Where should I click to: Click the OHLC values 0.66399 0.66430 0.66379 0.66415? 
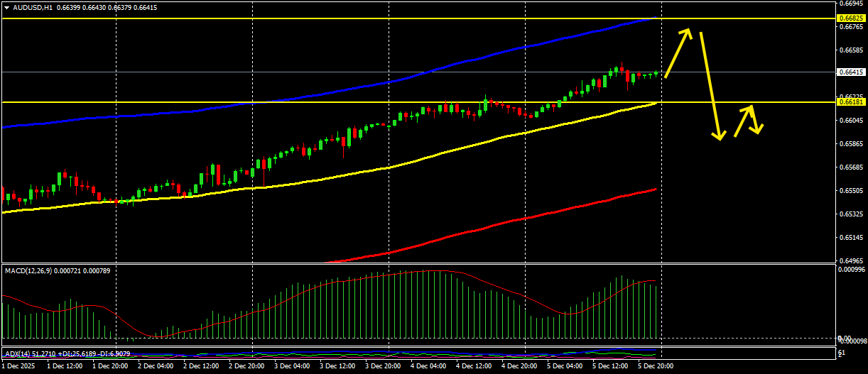click(x=107, y=7)
